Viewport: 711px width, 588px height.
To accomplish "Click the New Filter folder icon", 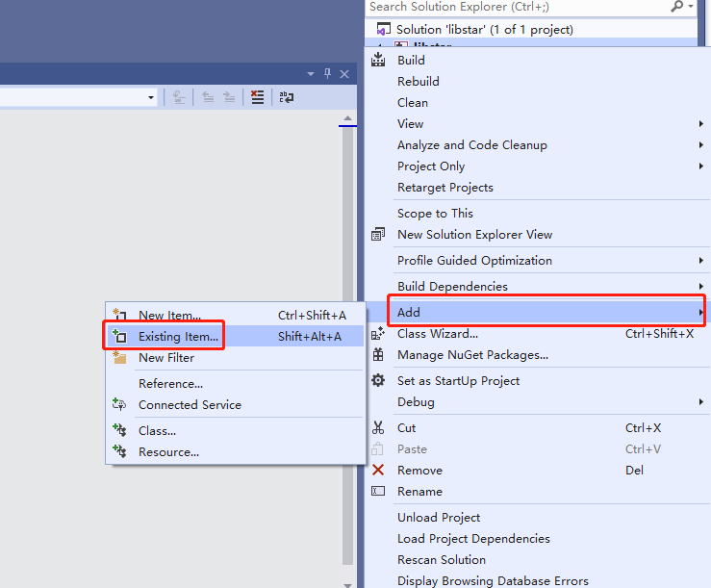I will [x=119, y=357].
